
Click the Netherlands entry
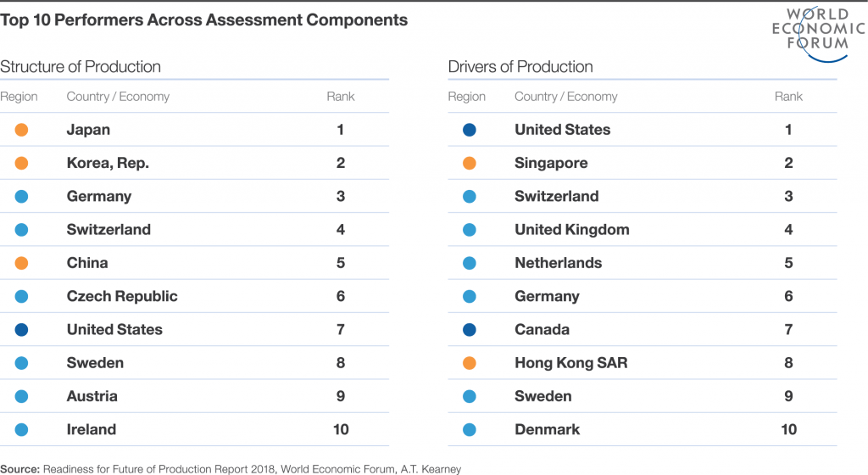click(559, 263)
